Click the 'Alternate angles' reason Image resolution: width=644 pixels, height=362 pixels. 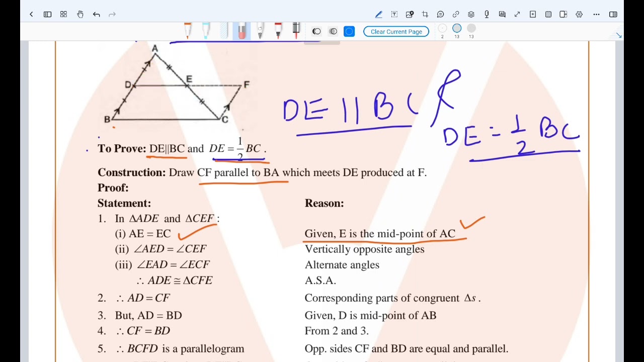[342, 265]
